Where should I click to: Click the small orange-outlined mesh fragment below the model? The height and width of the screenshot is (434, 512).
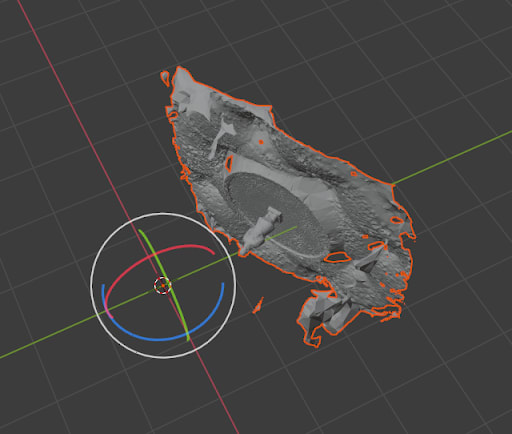coord(258,306)
